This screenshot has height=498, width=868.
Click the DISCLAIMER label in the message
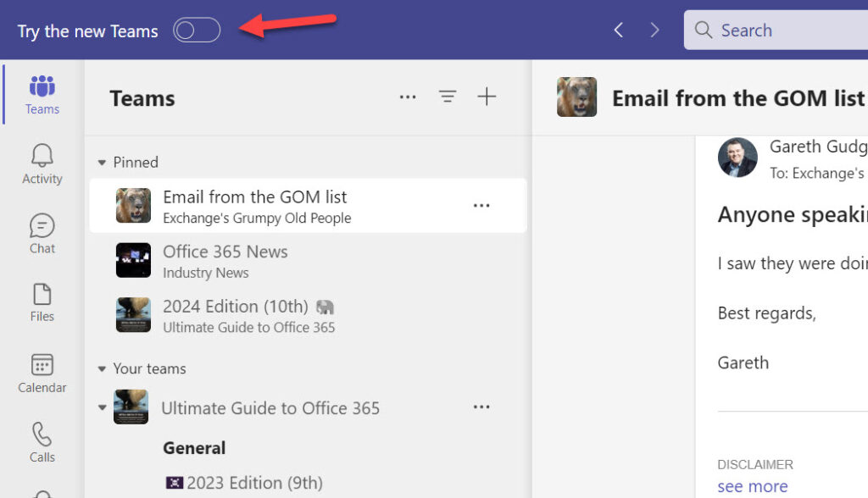point(755,464)
